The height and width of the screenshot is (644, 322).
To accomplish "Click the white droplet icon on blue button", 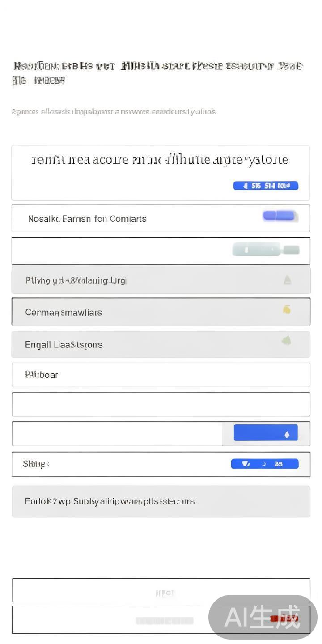I will tap(287, 434).
